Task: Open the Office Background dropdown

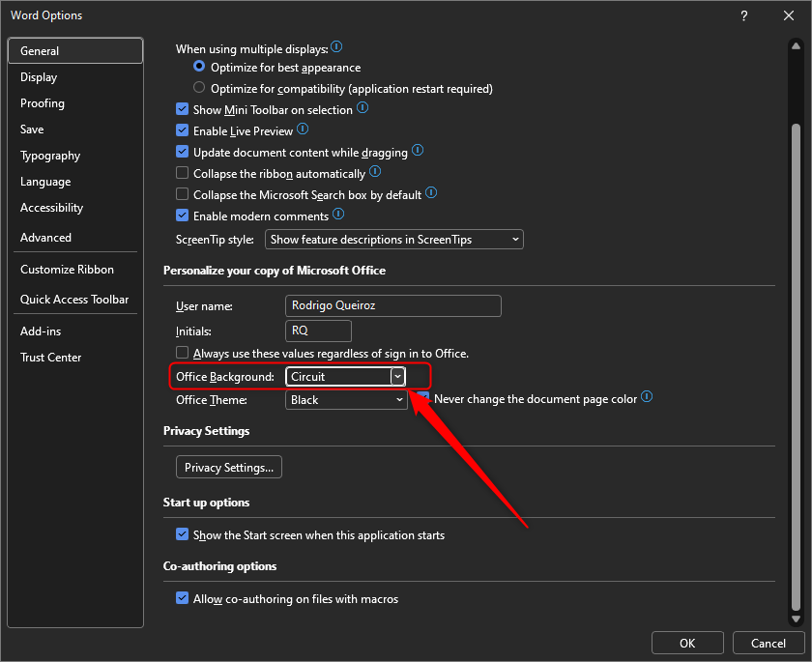Action: 345,376
